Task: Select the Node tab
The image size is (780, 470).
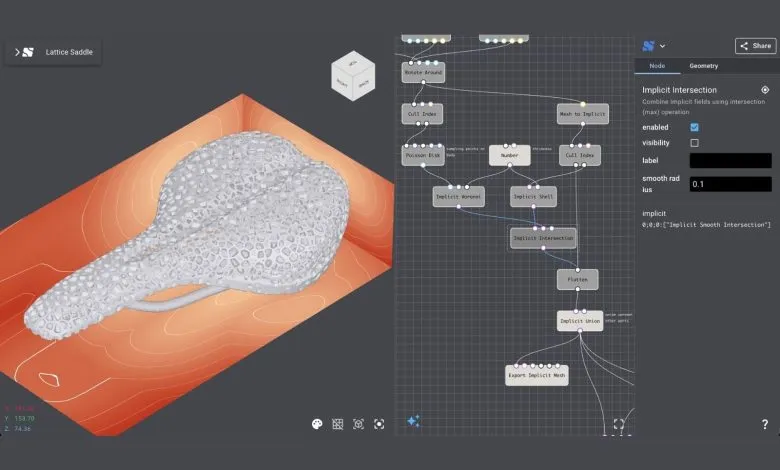Action: (x=657, y=66)
